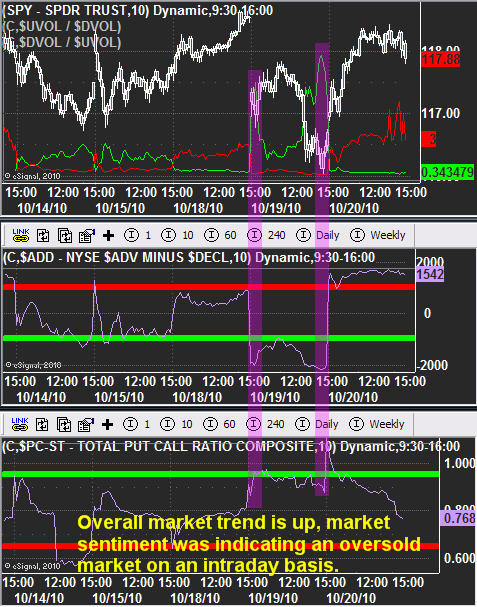
Task: Select the red horizontal line on the $ADD chart
Action: point(209,287)
